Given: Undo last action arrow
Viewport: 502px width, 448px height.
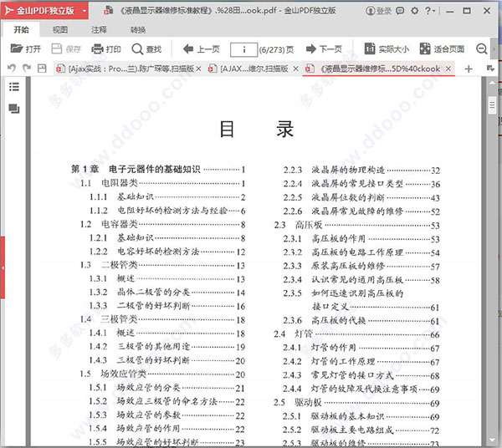Looking at the screenshot, I should (12, 68).
